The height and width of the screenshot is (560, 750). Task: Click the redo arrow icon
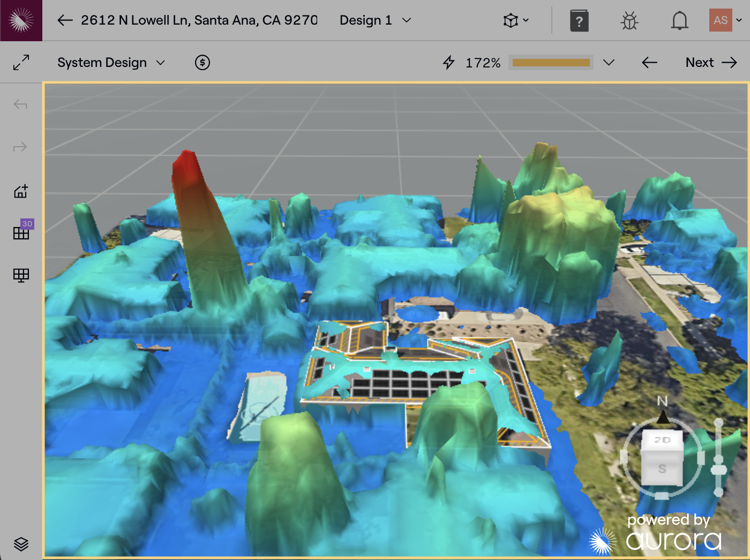pos(20,147)
